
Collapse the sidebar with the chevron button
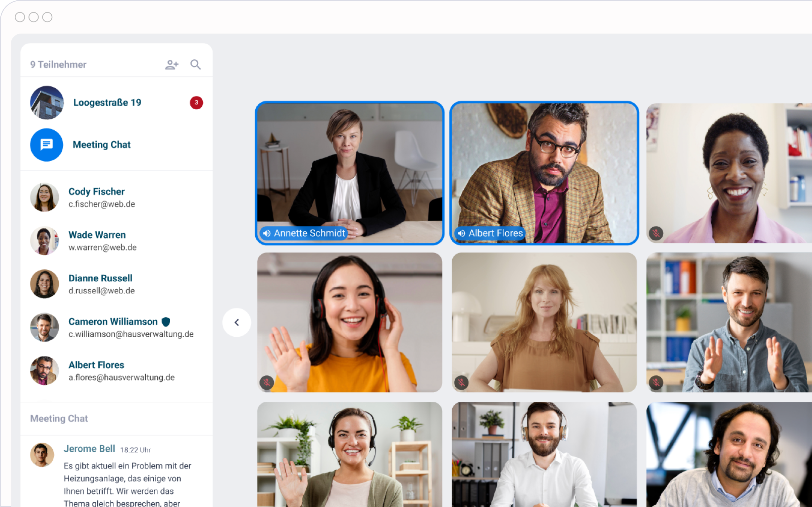point(237,322)
